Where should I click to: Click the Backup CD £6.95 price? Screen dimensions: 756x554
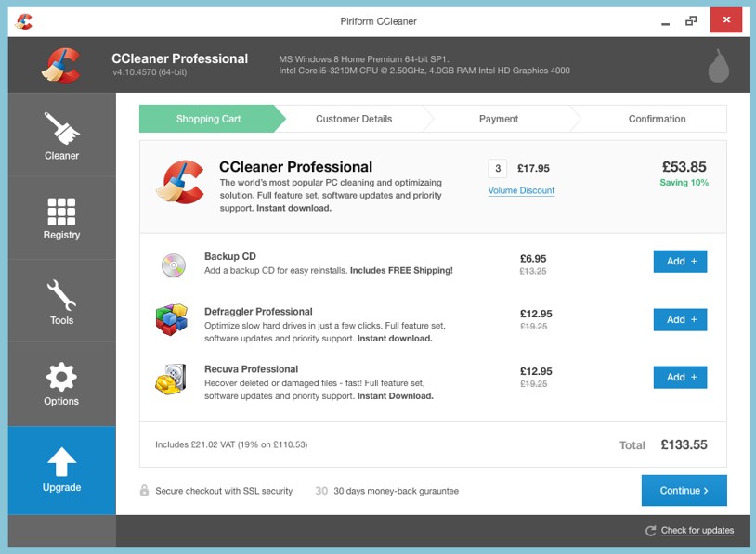click(533, 259)
